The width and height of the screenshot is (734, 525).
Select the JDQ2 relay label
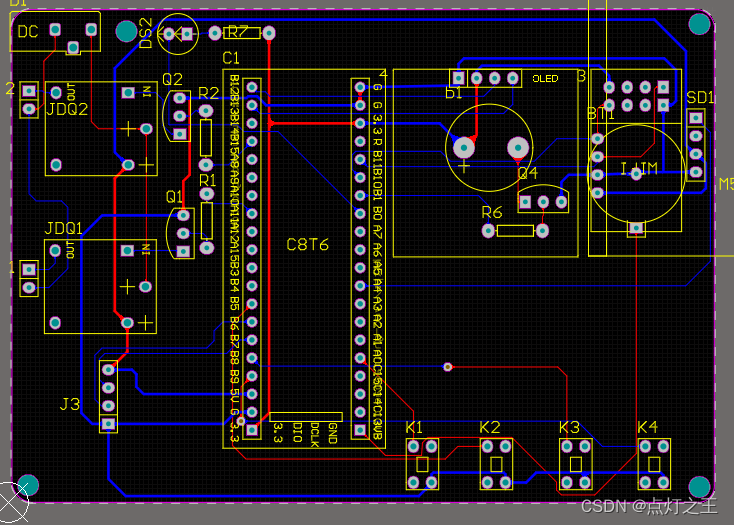click(67, 109)
